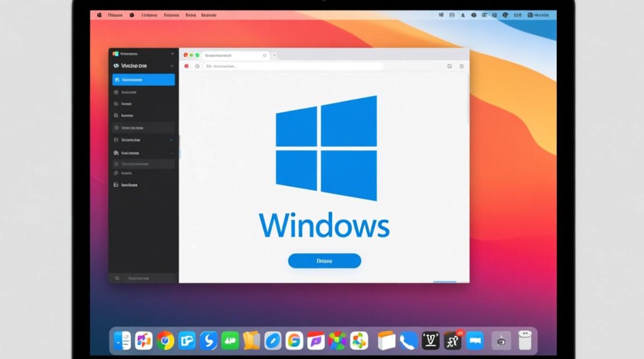
Task: Open Google Chrome from the dock
Action: coord(165,341)
